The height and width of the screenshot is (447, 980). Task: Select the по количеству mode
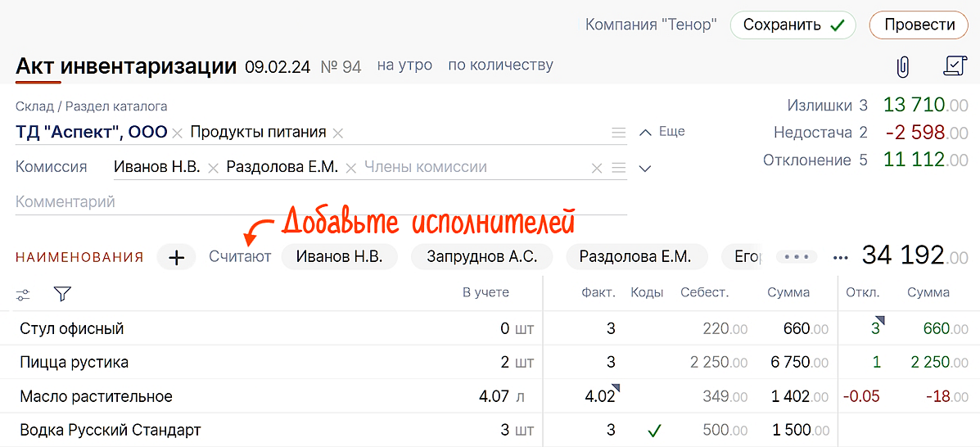point(500,65)
